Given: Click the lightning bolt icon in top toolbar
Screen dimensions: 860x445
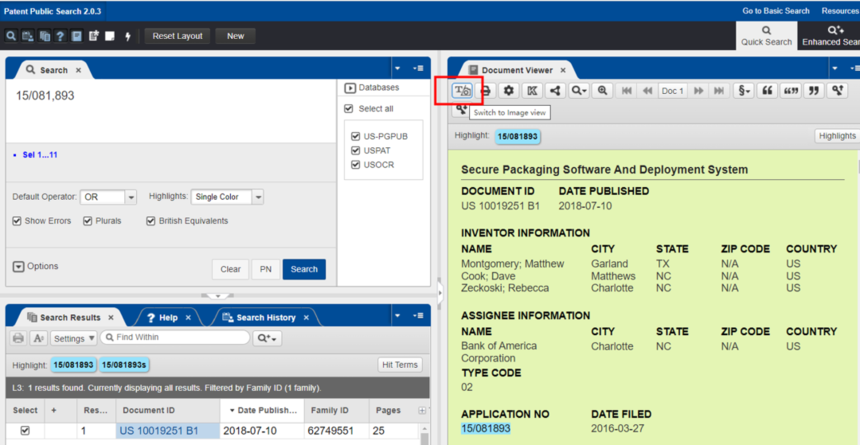Looking at the screenshot, I should [x=128, y=36].
